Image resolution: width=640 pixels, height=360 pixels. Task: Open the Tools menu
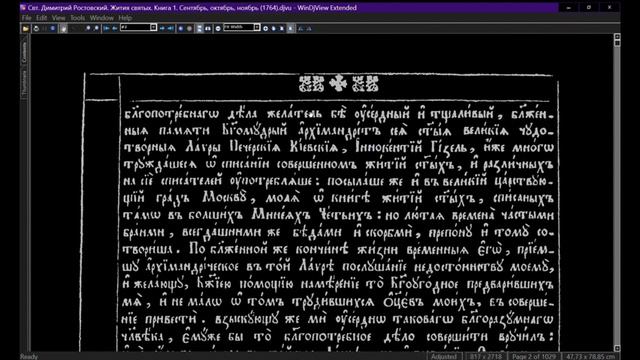tap(77, 18)
